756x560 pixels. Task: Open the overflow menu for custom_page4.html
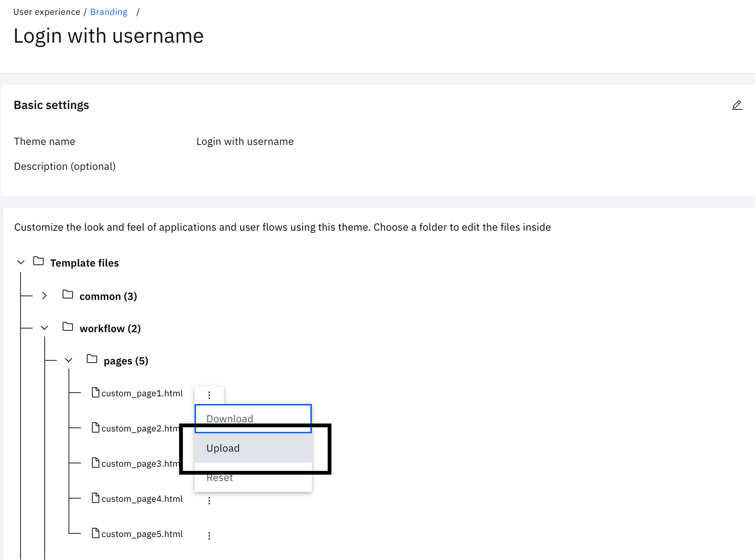point(209,501)
